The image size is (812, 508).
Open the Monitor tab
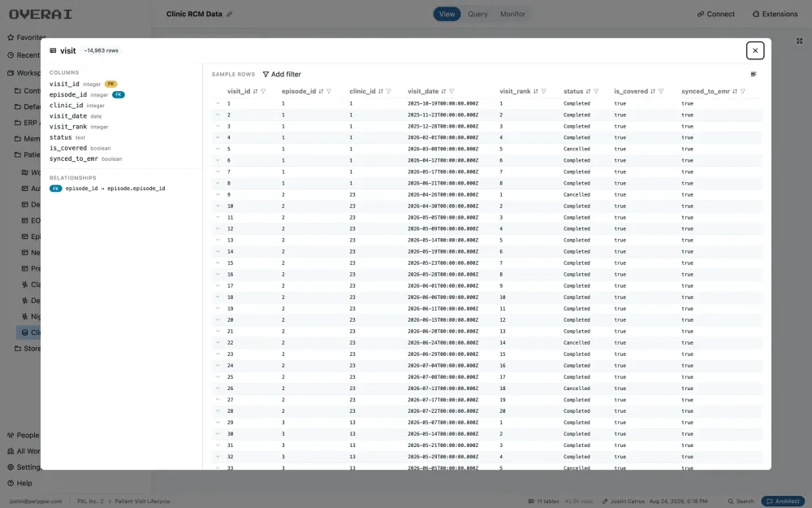coord(512,14)
